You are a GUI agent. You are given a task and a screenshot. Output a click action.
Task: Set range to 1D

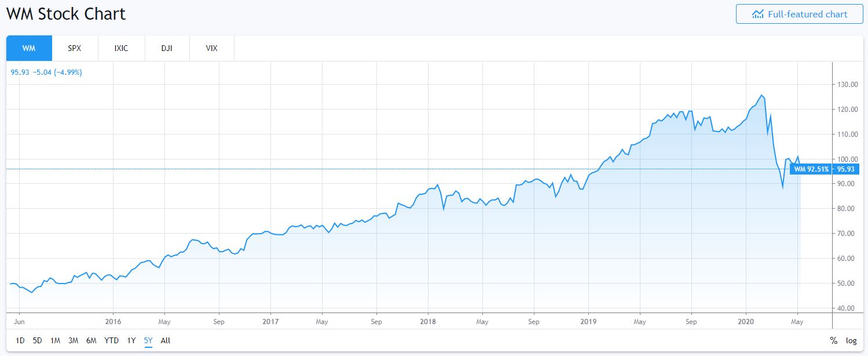pos(20,341)
